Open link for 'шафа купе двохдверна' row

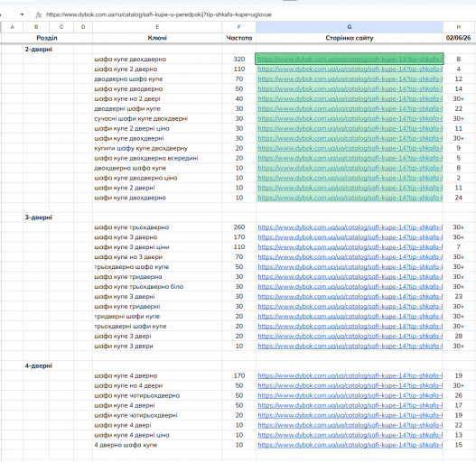click(x=350, y=60)
